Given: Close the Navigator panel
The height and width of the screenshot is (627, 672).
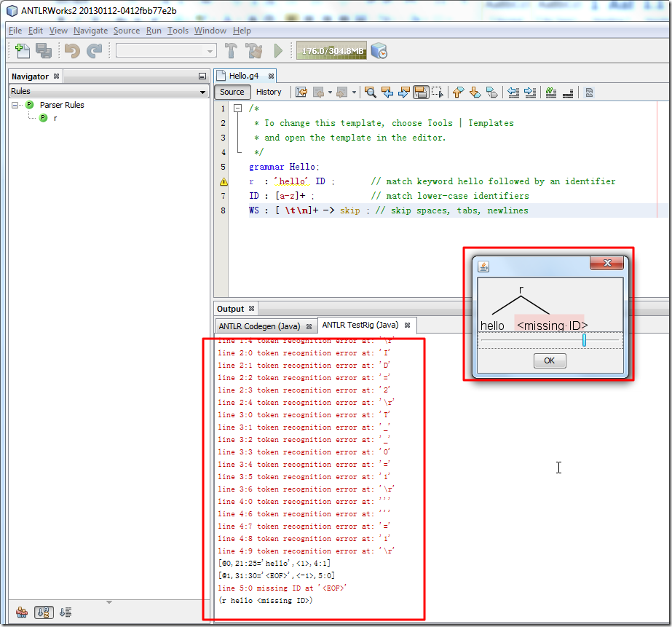Looking at the screenshot, I should (x=56, y=76).
